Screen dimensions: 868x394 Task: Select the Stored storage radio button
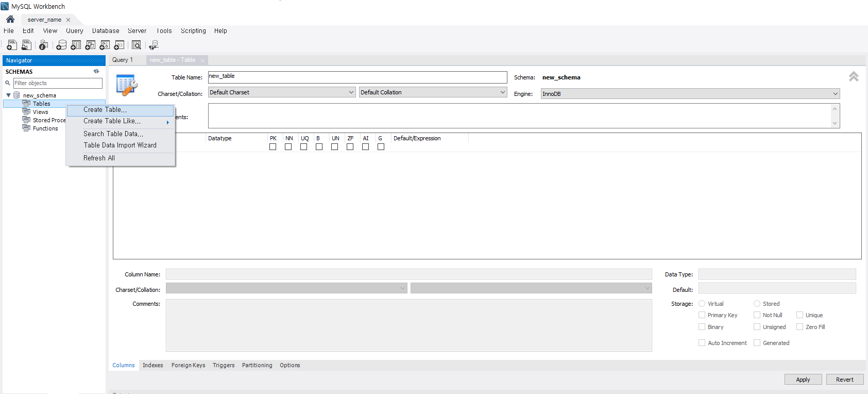[757, 304]
